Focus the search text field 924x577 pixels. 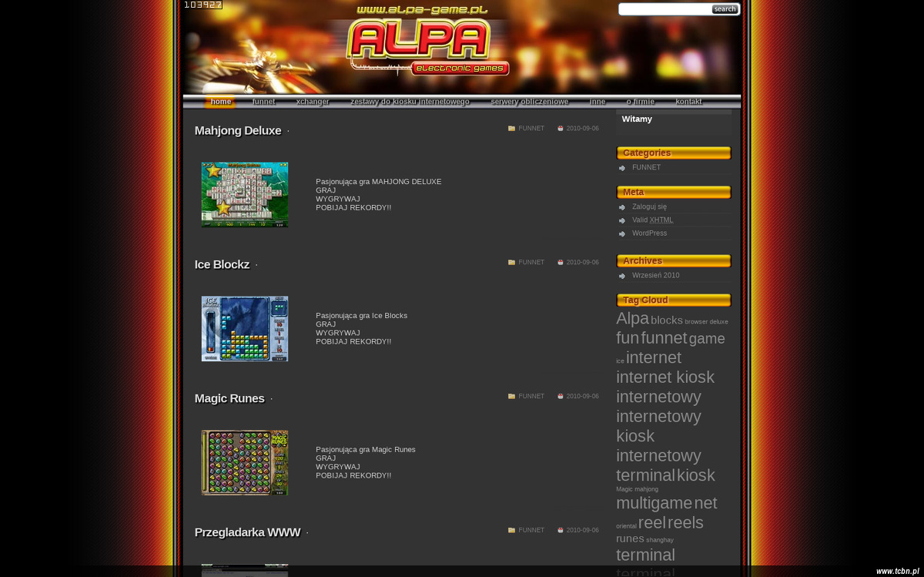[665, 9]
